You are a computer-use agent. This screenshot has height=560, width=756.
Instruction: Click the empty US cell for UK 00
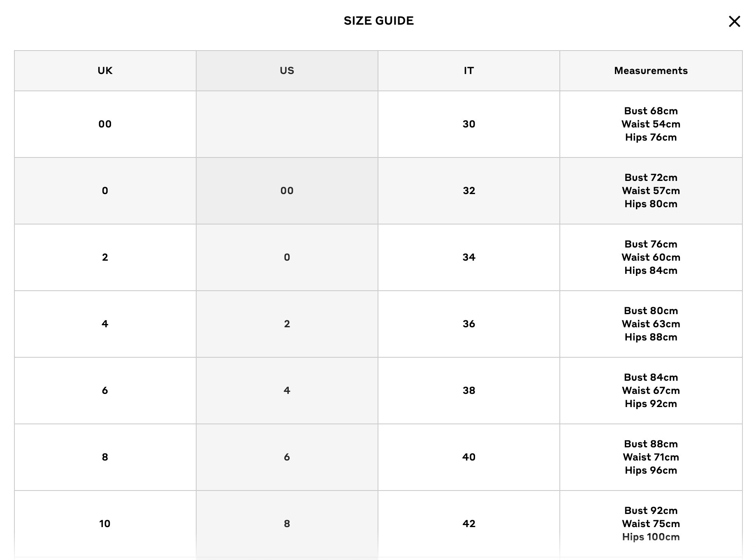[x=287, y=124]
